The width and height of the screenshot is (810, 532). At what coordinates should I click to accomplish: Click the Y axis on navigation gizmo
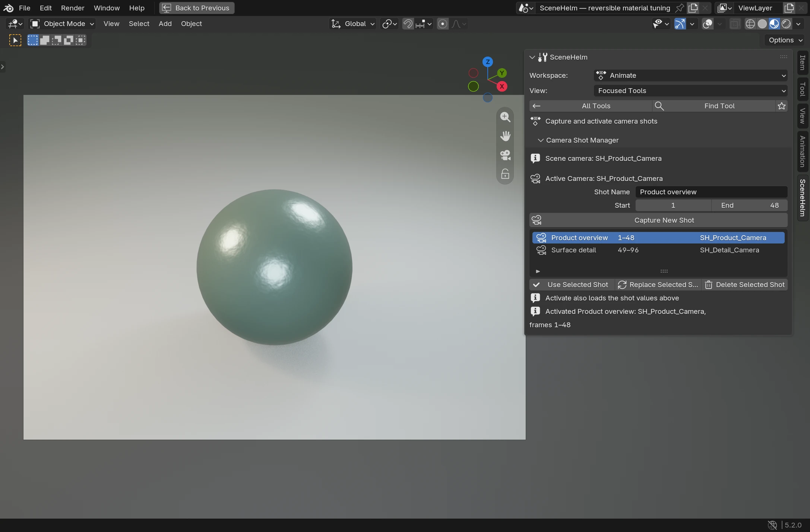502,73
